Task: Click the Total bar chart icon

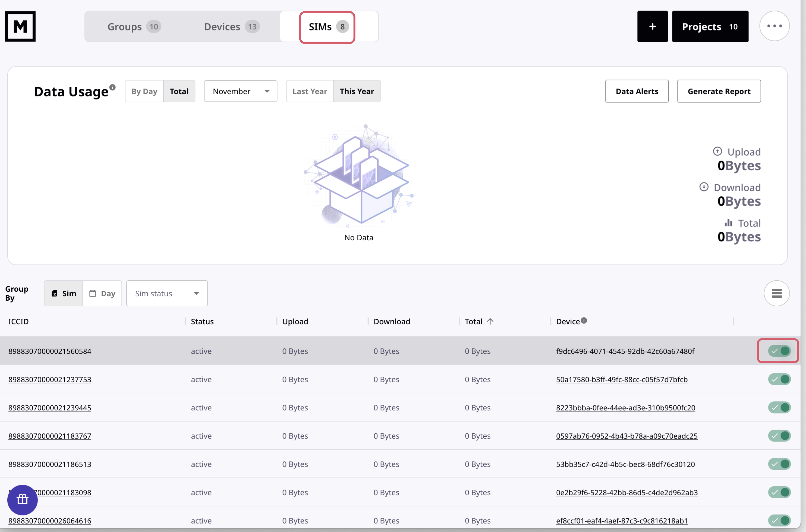Action: tap(728, 223)
